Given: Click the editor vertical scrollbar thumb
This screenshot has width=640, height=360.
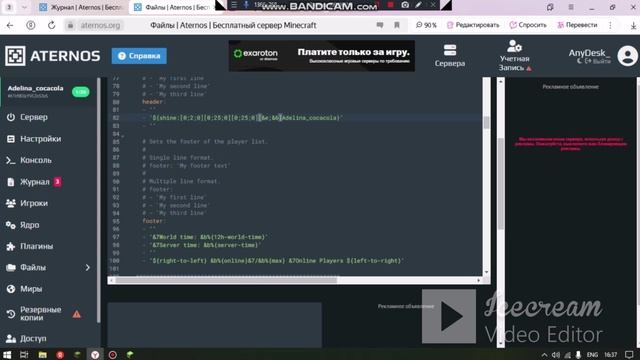Looking at the screenshot, I should point(486,123).
